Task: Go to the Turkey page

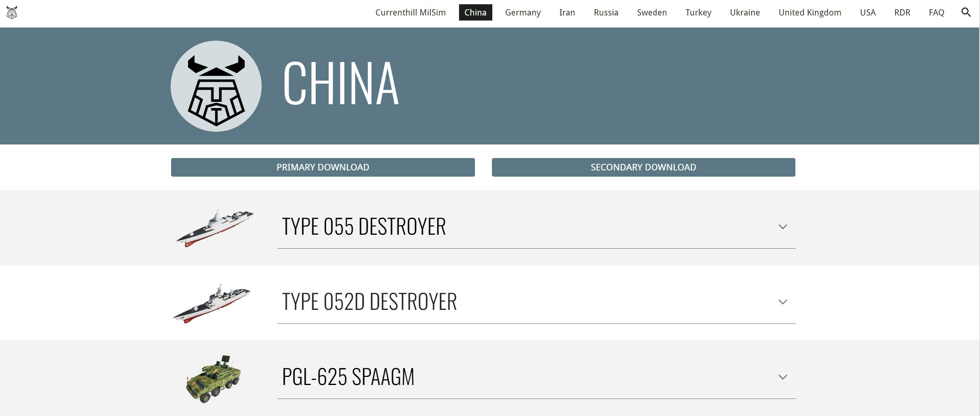Action: tap(698, 12)
